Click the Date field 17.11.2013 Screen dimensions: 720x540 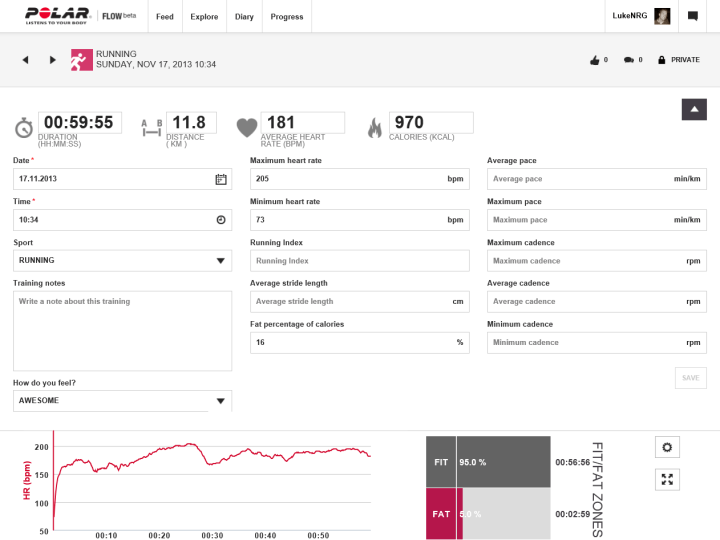click(123, 179)
